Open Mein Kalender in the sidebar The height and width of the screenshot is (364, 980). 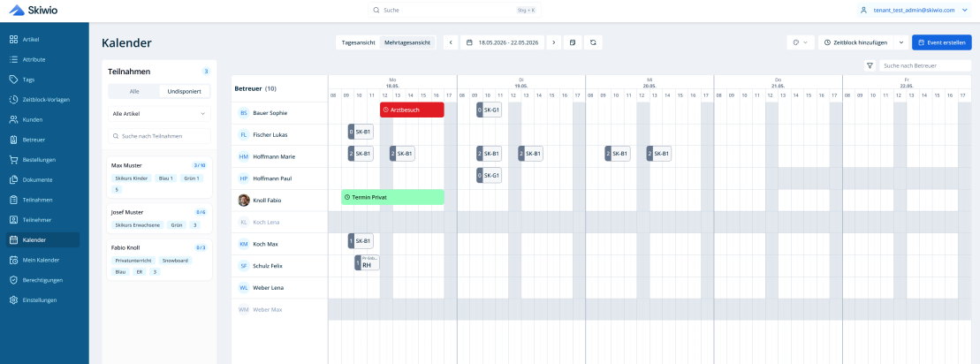(x=42, y=260)
